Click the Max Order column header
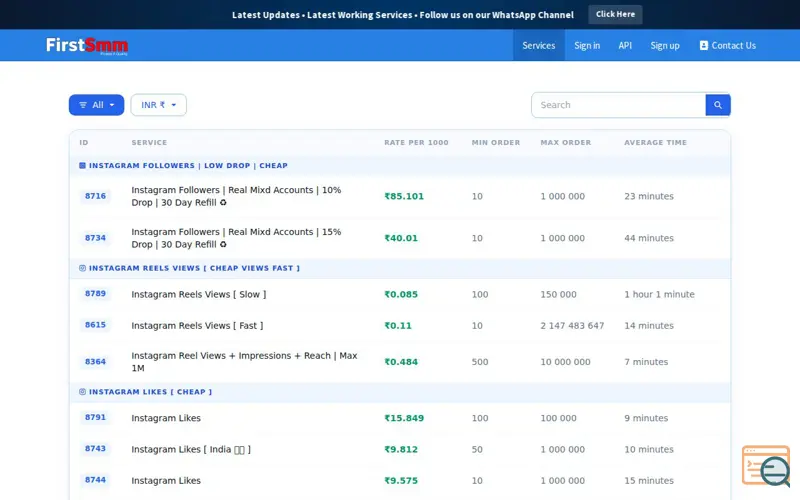 point(566,143)
